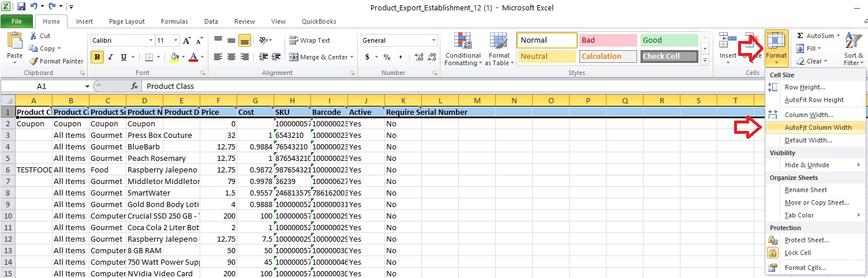Open the font size dropdown
Screen dimensions: 868x278
[x=175, y=40]
